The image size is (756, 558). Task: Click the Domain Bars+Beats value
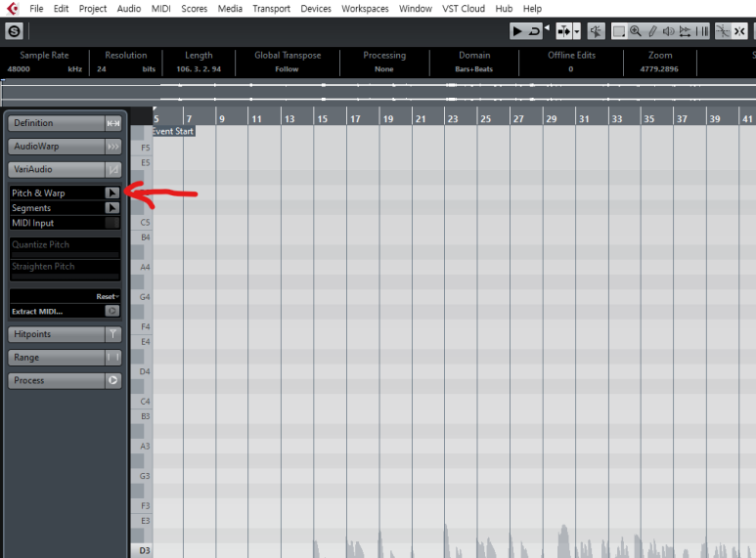coord(474,69)
